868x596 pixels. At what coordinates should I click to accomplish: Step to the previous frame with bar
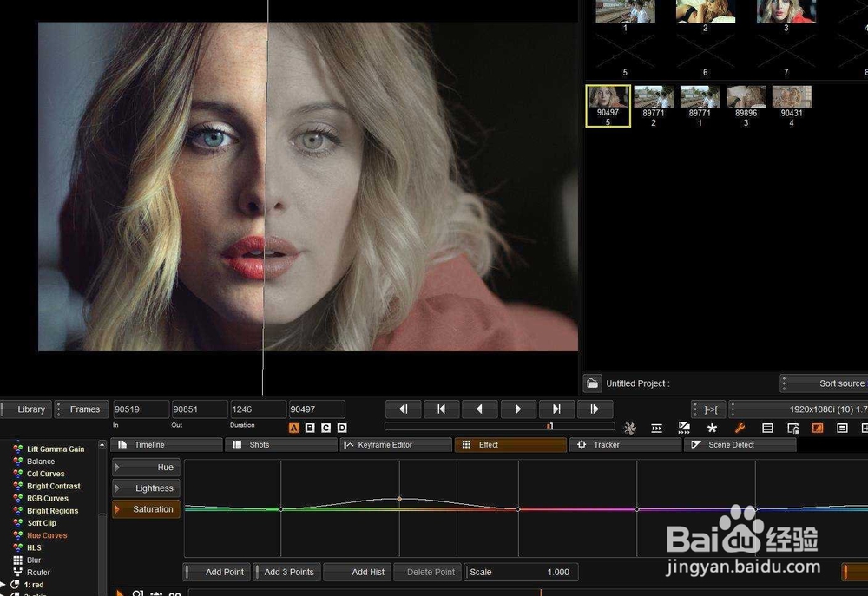404,409
